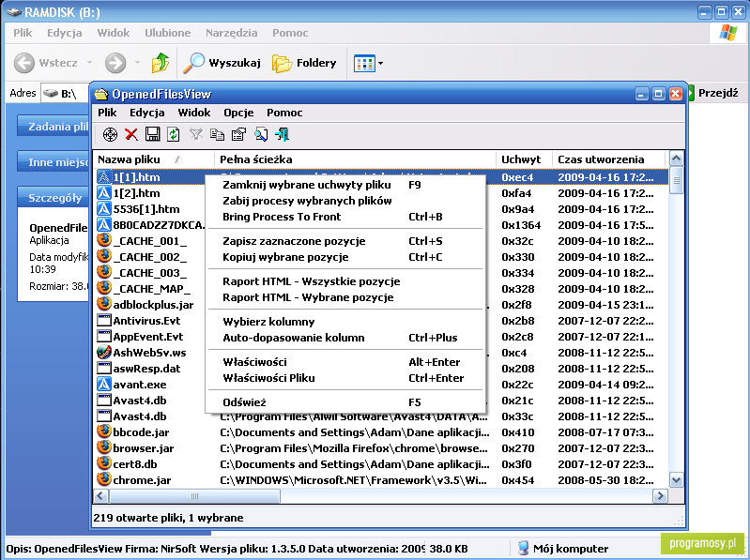Screen dimensions: 750x560
Task: Click the vertical scrollbar down arrow
Action: 677,480
